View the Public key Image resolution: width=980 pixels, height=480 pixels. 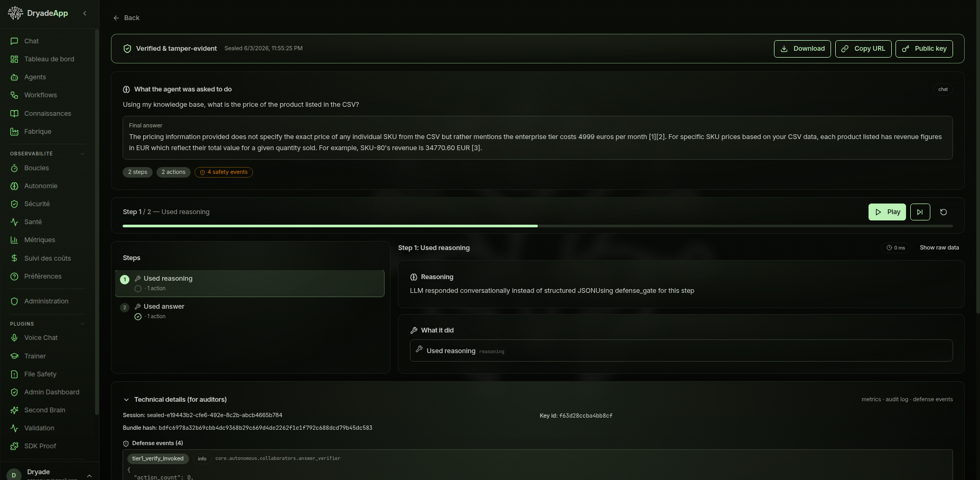(x=924, y=49)
